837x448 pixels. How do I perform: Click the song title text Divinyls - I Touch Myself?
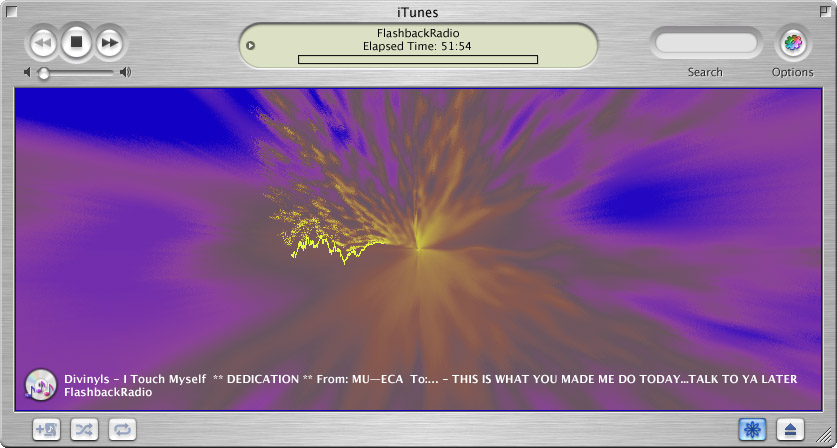pos(135,379)
